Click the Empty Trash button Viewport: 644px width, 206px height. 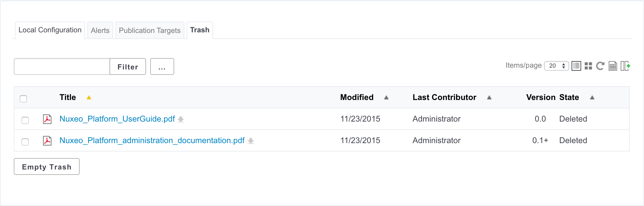[47, 166]
